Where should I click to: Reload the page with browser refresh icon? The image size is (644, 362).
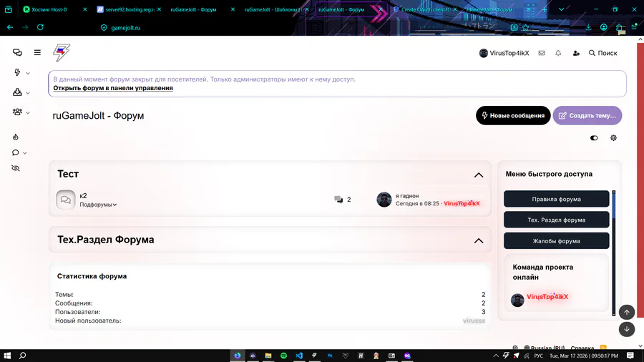click(x=40, y=27)
